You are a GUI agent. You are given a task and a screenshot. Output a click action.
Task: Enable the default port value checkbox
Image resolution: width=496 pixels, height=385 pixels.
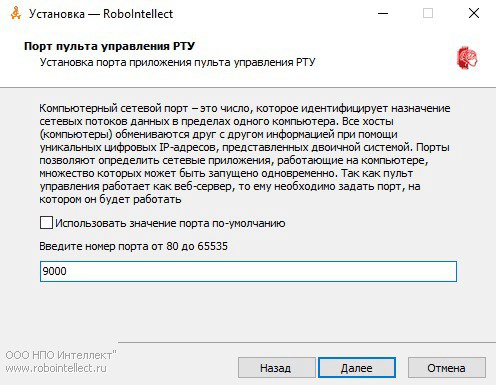click(x=46, y=222)
